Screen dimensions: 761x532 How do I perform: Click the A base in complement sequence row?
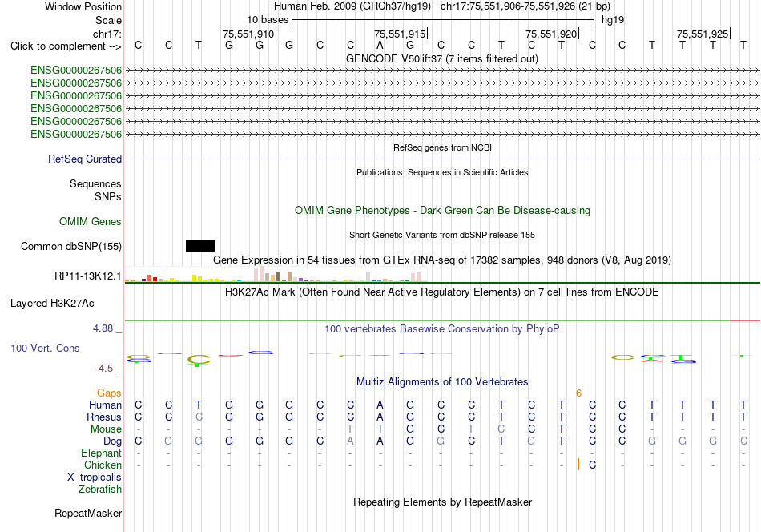click(x=380, y=46)
